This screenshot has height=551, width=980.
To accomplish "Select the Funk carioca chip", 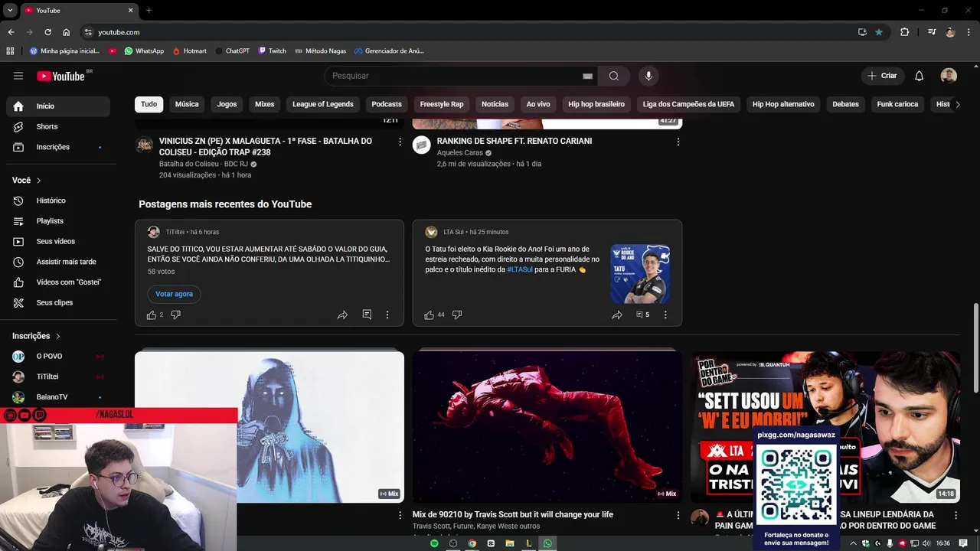I will (897, 104).
